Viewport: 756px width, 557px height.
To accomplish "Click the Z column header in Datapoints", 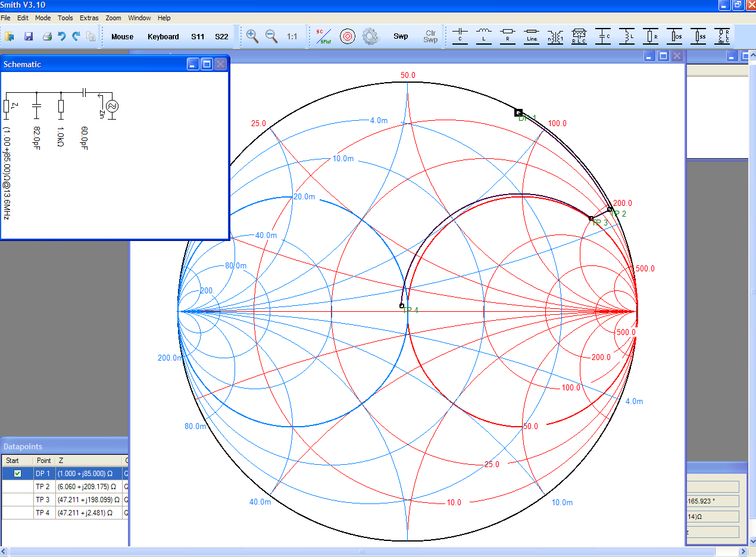I will 88,461.
